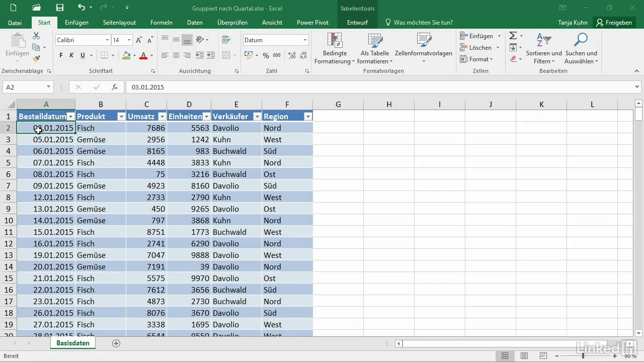This screenshot has width=644, height=362.
Task: Toggle italic formatting
Action: point(71,55)
